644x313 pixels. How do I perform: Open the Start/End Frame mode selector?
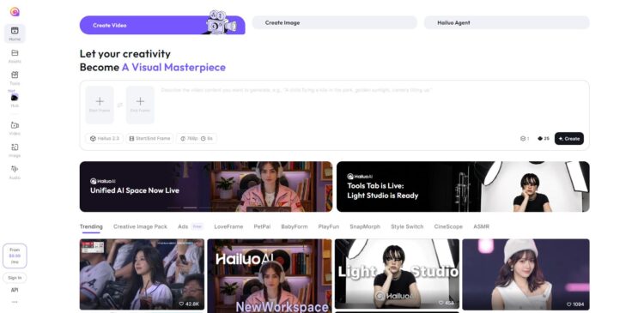point(149,139)
